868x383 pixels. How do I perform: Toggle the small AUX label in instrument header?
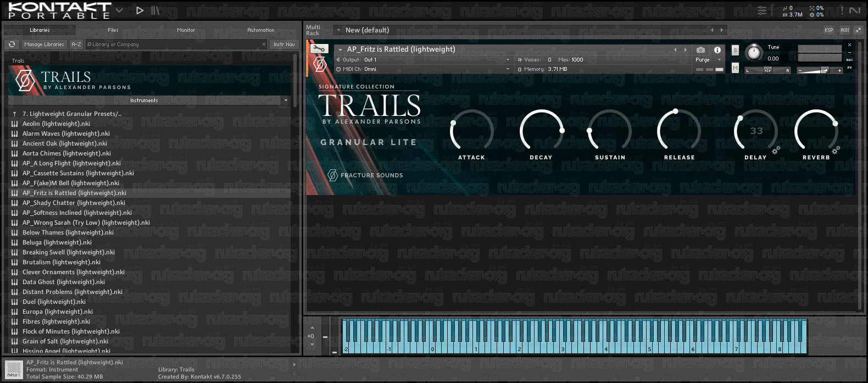pyautogui.click(x=849, y=60)
